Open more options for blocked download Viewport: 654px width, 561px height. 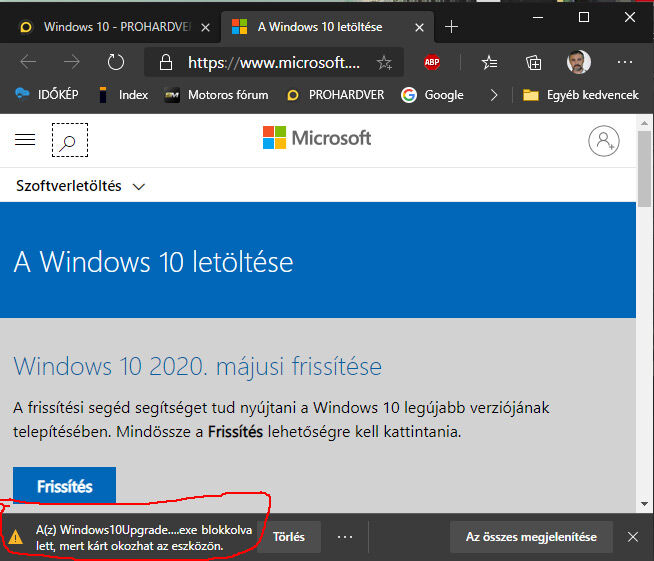[345, 537]
